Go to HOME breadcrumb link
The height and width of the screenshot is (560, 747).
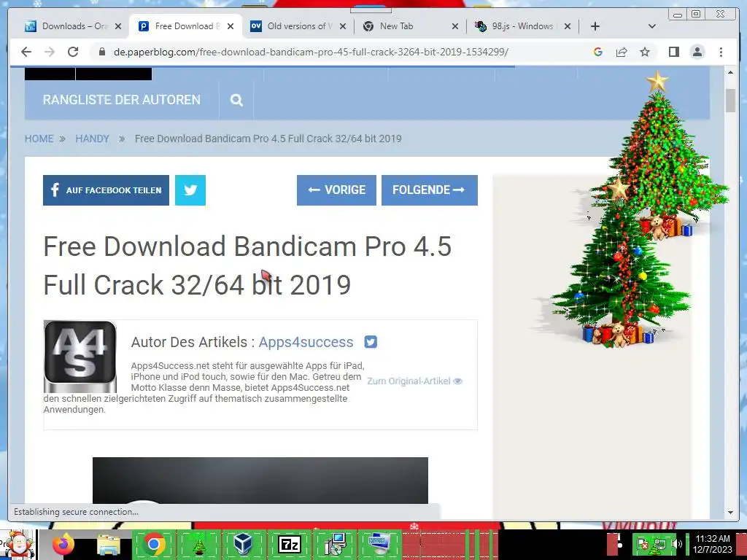(x=39, y=139)
